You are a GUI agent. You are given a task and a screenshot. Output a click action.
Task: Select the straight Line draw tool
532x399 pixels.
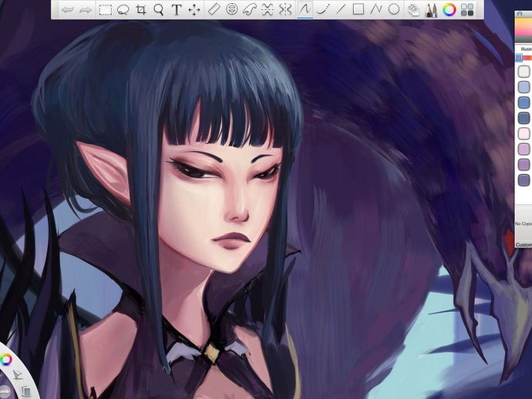[340, 9]
